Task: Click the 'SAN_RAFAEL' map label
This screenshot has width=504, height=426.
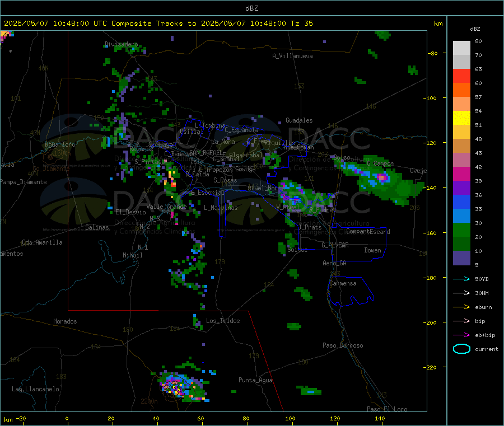Action: coord(206,152)
